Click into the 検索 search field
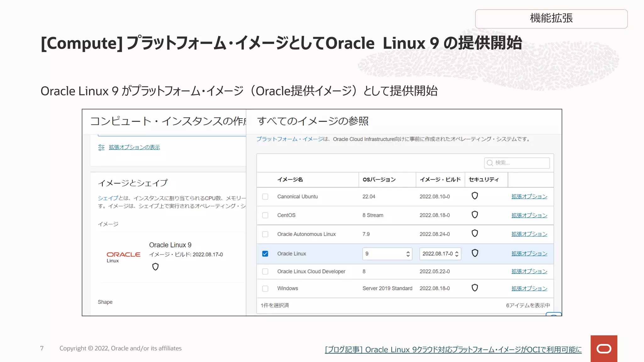Image resolution: width=644 pixels, height=362 pixels. pos(517,163)
